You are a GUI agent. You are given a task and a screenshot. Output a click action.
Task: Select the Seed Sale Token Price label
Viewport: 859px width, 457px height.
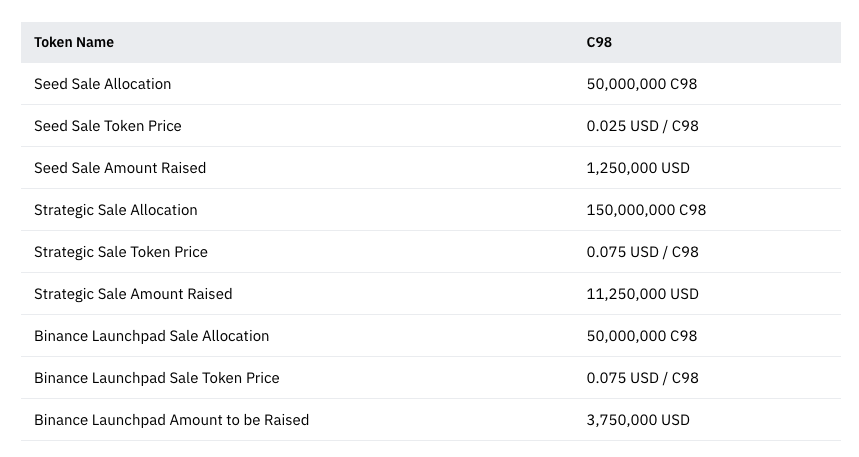(107, 126)
